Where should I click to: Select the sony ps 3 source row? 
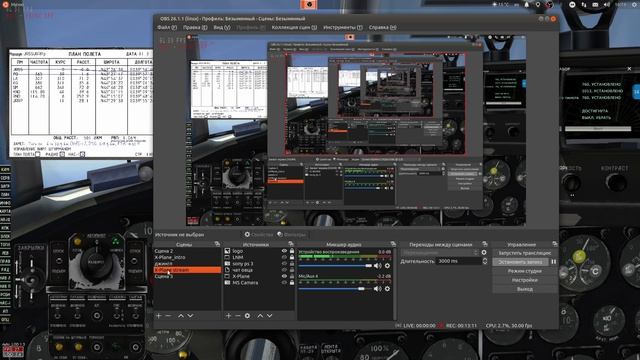(x=259, y=264)
